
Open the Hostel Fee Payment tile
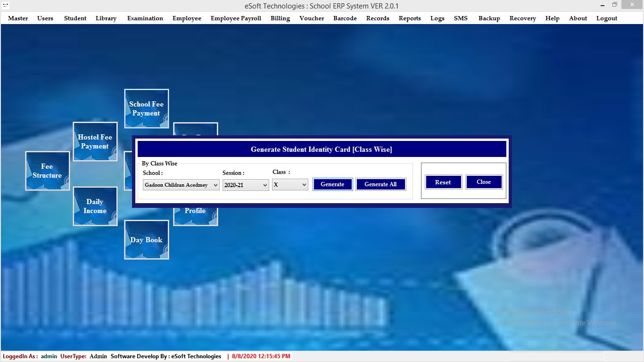95,141
